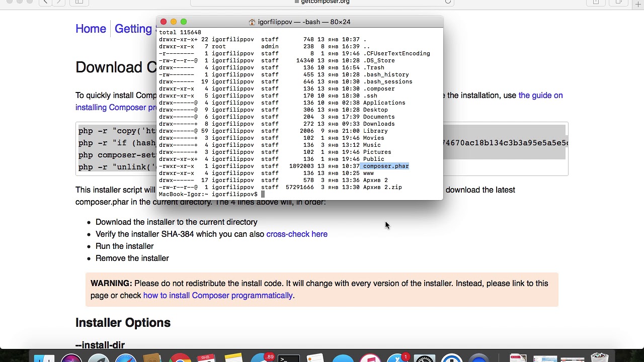Click .composer directory entry in Terminal
The width and height of the screenshot is (644, 362).
point(379,88)
